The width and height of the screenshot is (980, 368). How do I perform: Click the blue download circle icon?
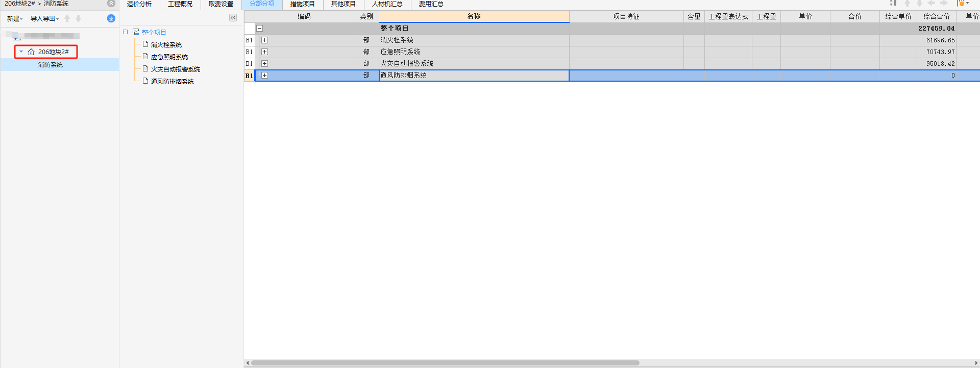pos(111,18)
